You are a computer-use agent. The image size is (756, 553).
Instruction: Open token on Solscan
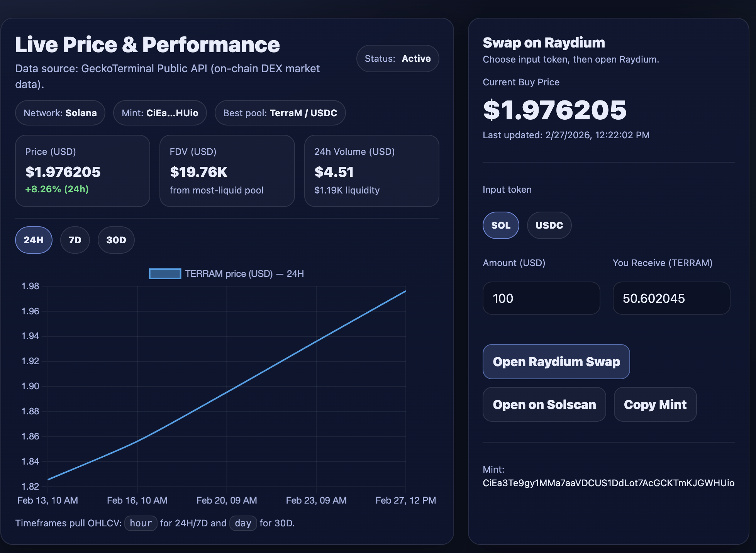544,404
